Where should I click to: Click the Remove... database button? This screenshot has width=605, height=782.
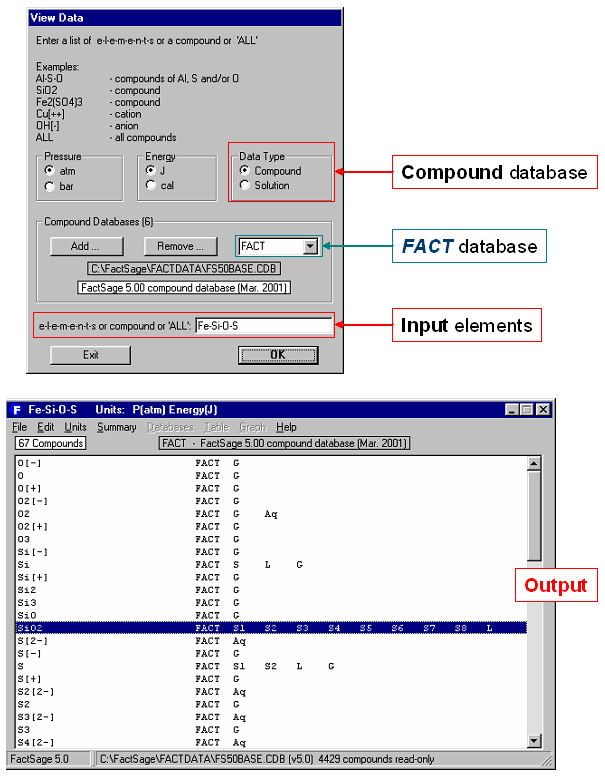pyautogui.click(x=180, y=246)
